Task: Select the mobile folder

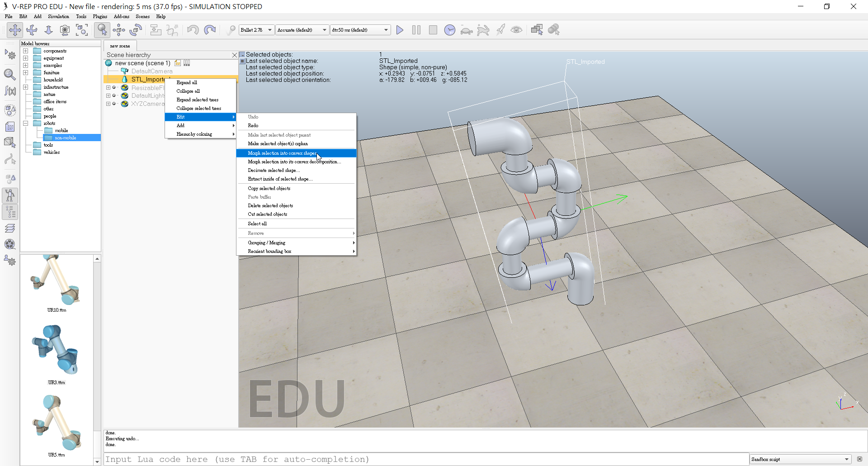Action: 61,131
